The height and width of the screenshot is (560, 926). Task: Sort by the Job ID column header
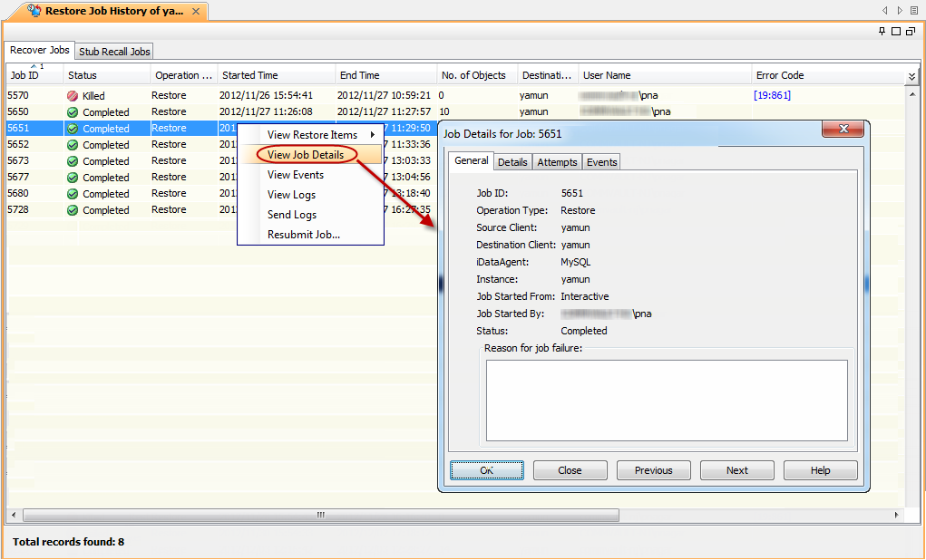click(x=23, y=74)
